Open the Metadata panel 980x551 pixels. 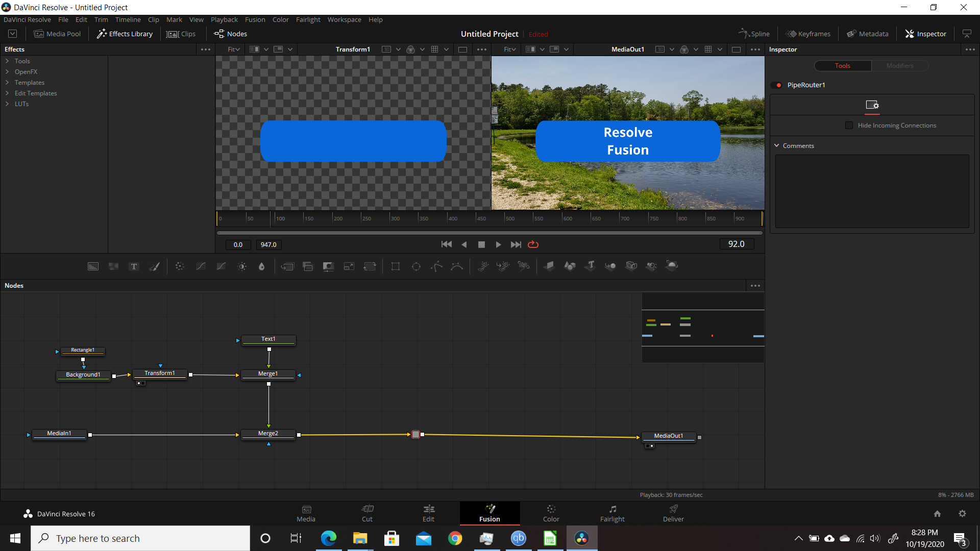click(868, 34)
